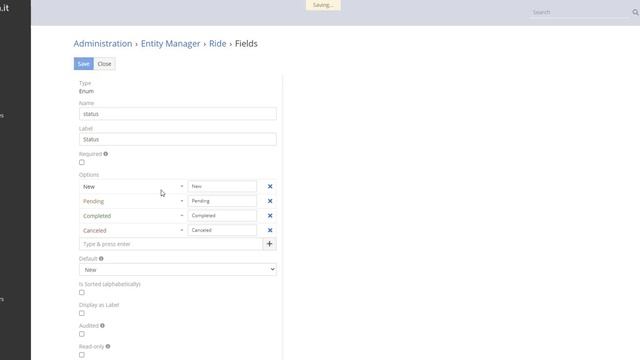
Task: Remove the New option with its X icon
Action: (x=270, y=186)
